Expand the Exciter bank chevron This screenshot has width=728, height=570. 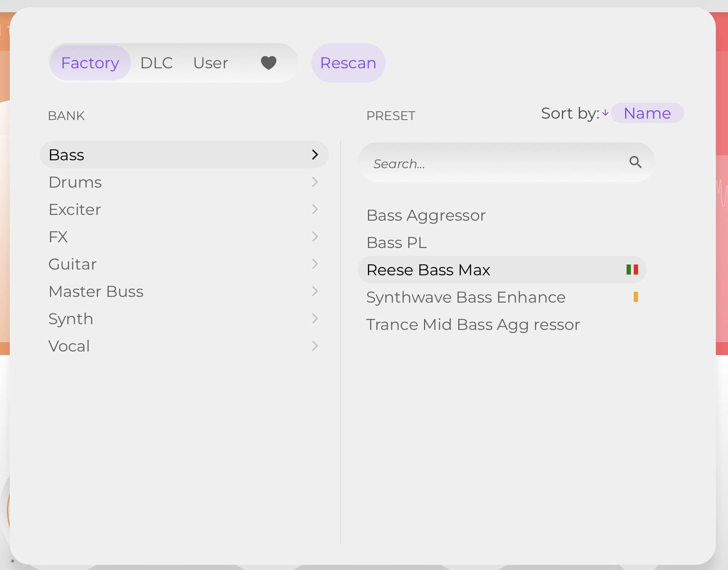(315, 209)
